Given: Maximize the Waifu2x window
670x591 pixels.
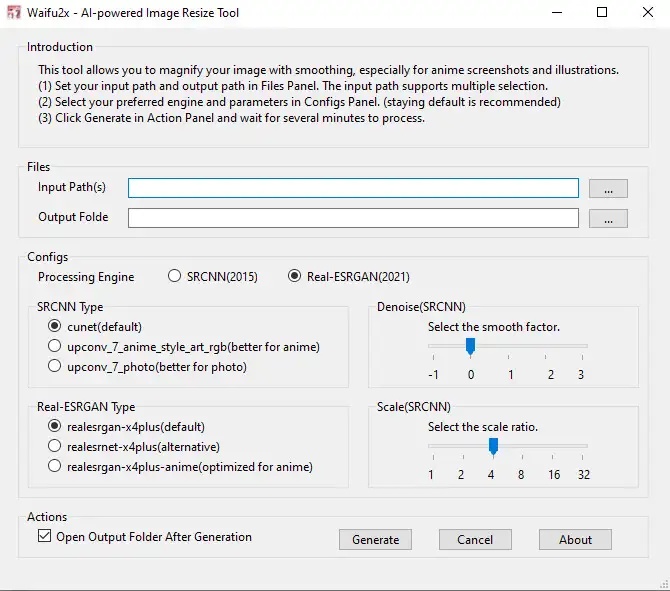Looking at the screenshot, I should (x=602, y=13).
